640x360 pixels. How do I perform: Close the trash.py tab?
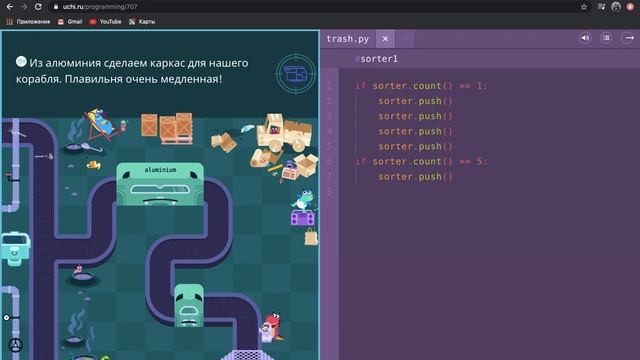tap(385, 39)
